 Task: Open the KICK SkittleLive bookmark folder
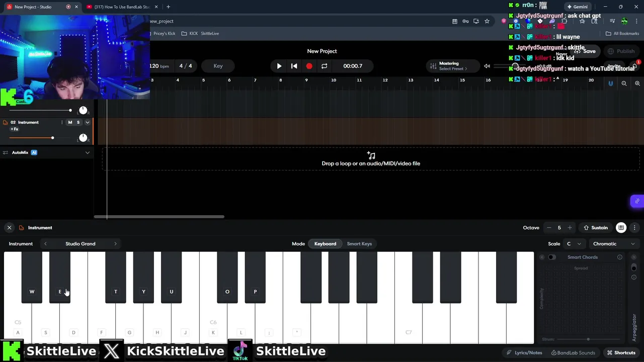pos(200,34)
